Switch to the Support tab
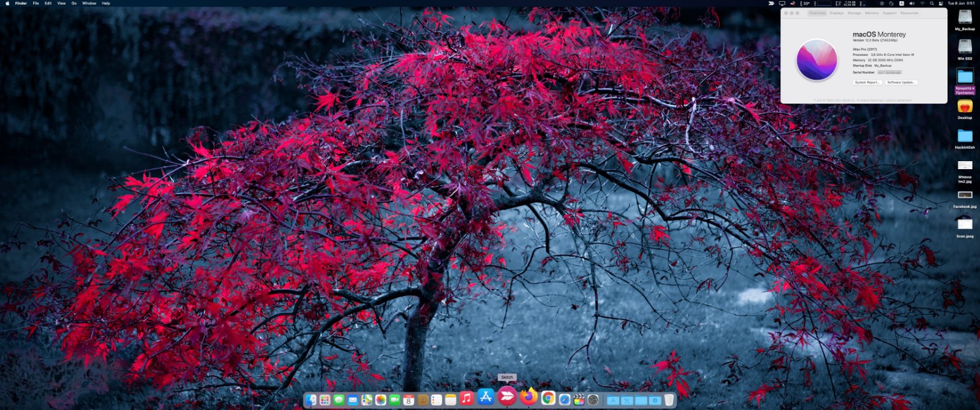Viewport: 980px width, 410px height. (889, 13)
